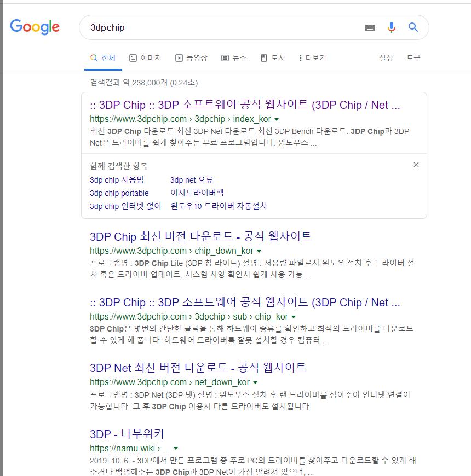Click the blue magnifier search button
Screen dimensions: 471x476
[x=413, y=27]
